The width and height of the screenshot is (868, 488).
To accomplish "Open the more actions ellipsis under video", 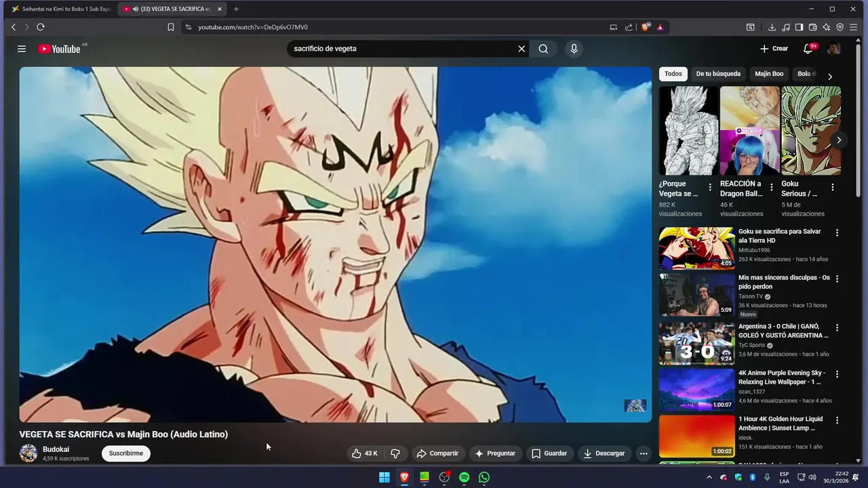I will click(644, 453).
